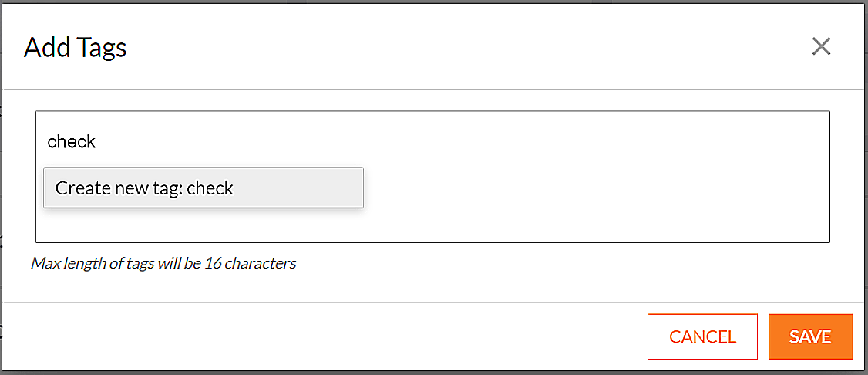This screenshot has width=868, height=375.
Task: Click blank space right of the suggestion
Action: 595,187
